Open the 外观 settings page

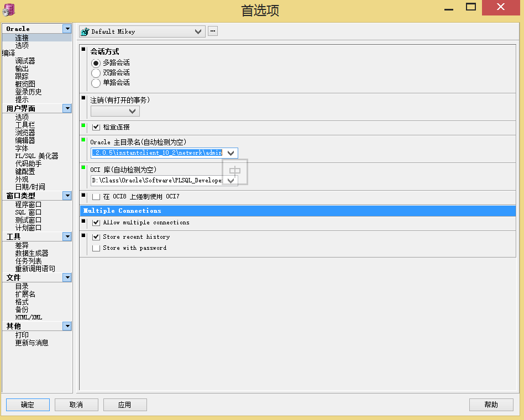tap(22, 179)
